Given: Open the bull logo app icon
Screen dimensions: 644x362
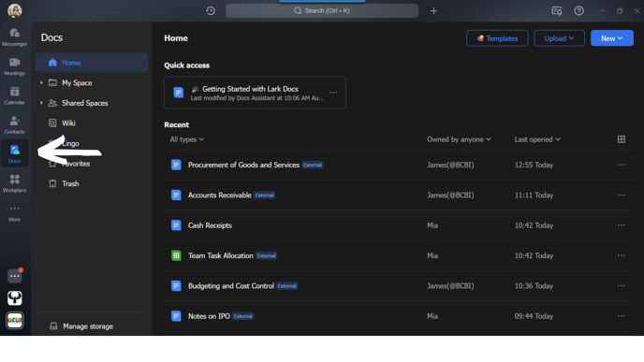Looking at the screenshot, I should click(15, 298).
